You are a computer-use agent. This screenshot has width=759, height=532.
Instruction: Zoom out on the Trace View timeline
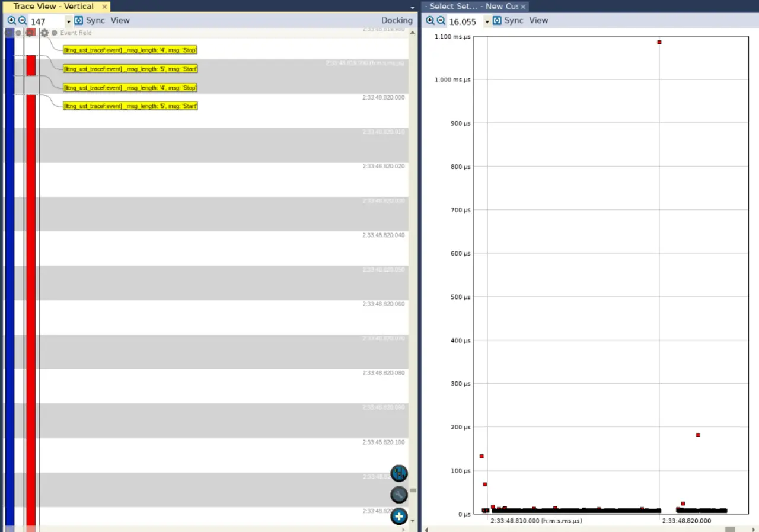tap(23, 21)
